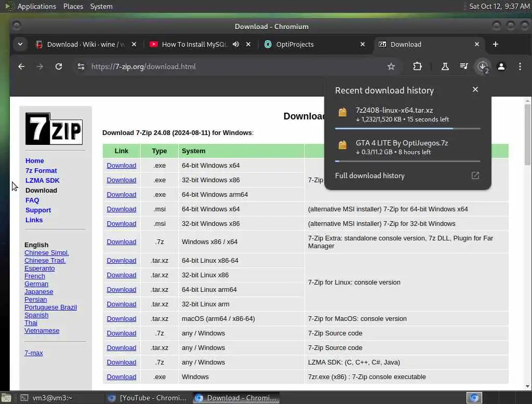The image size is (532, 404).
Task: Download .tar.xz for 64-bit Linux x86-64
Action: [x=122, y=261]
